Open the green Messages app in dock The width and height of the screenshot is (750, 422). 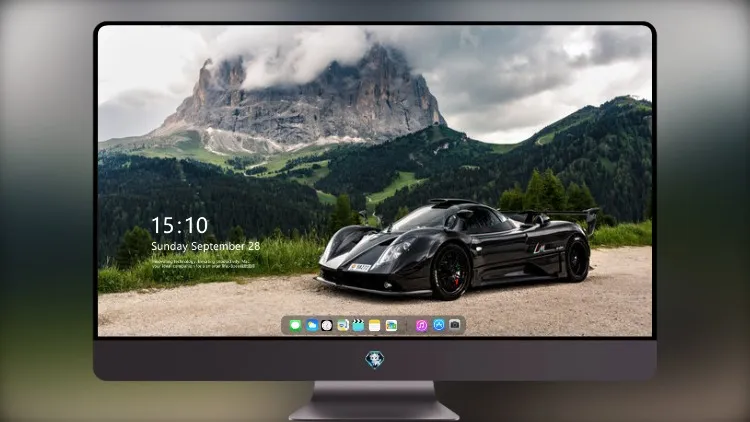(x=295, y=325)
